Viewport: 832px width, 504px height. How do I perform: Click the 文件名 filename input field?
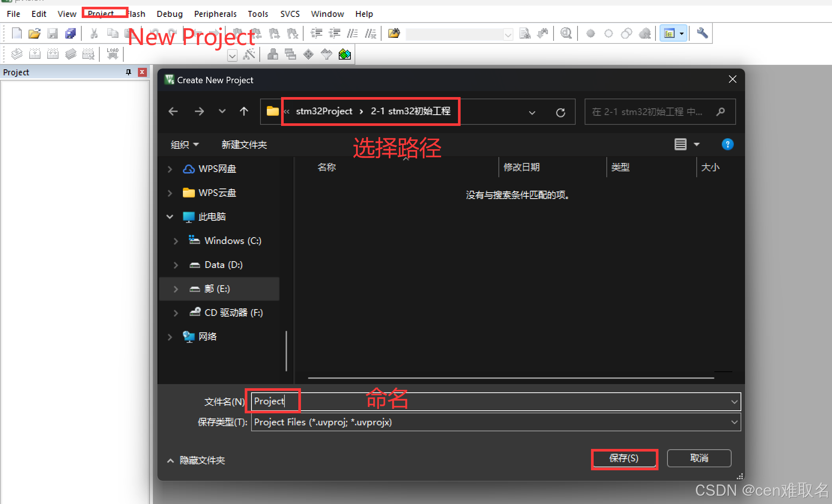(487, 402)
